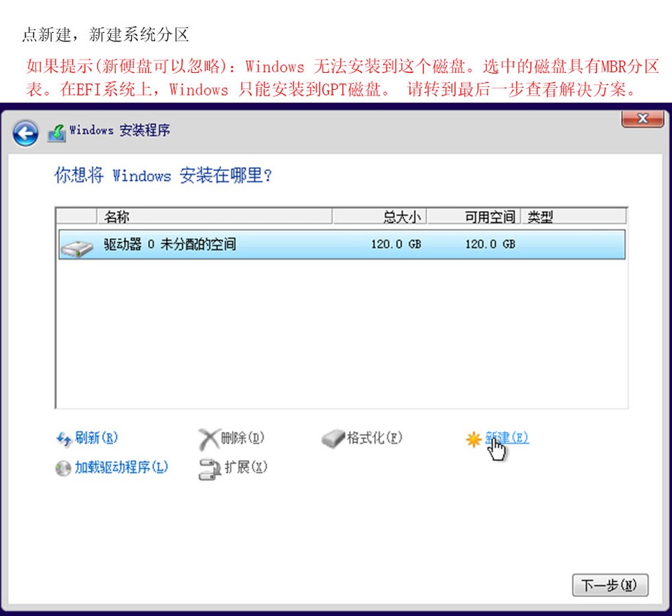This screenshot has height=616, width=672.
Task: Sort by the 名称 column header
Action: (215, 217)
